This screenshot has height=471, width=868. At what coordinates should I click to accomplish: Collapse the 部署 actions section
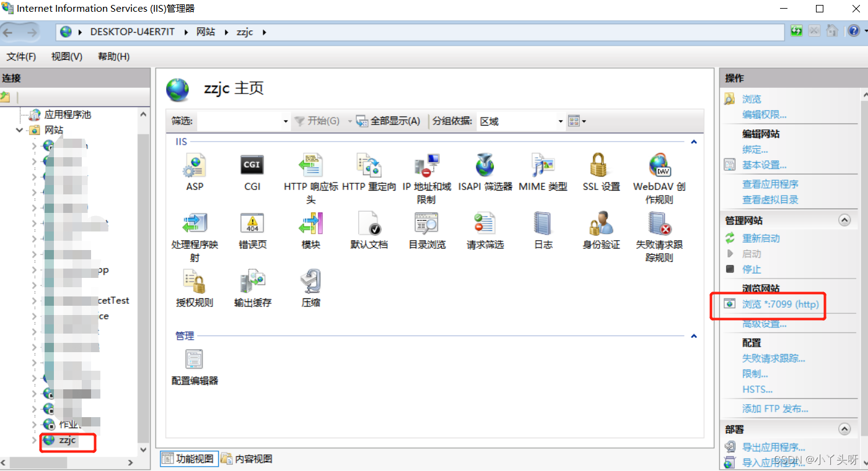click(x=844, y=429)
